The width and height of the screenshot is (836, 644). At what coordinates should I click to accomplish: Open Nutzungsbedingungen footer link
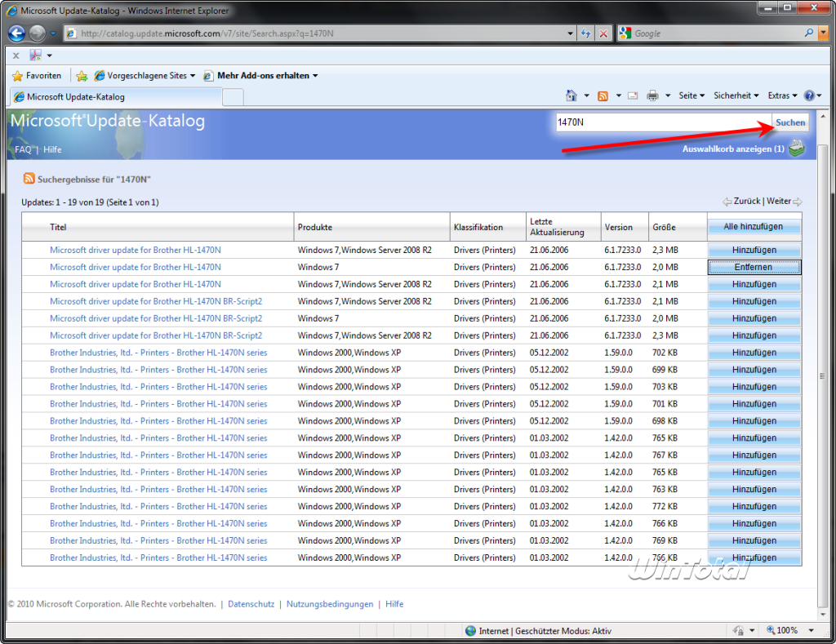click(x=330, y=604)
